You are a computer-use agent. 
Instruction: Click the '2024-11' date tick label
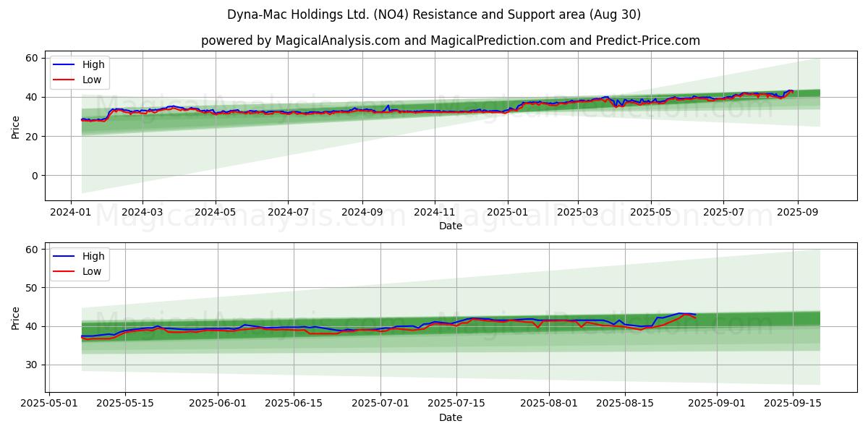tap(435, 212)
